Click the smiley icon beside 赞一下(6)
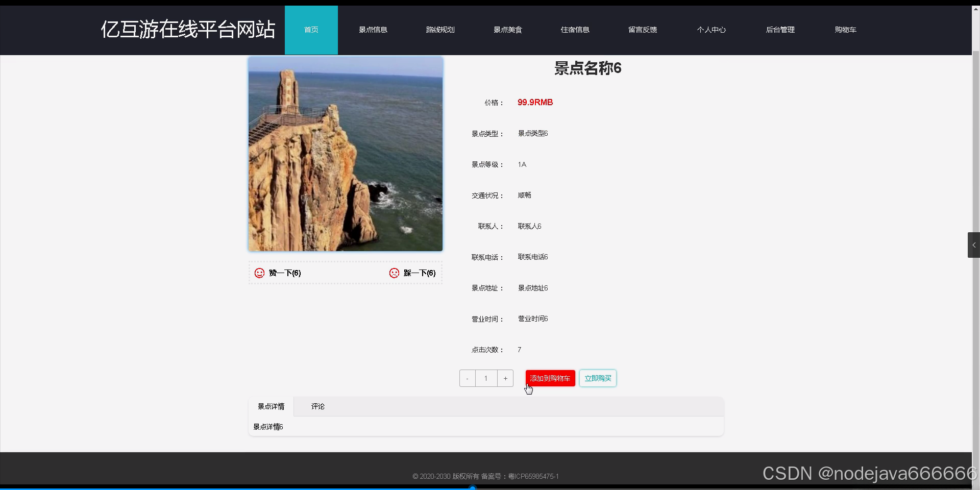 point(259,273)
